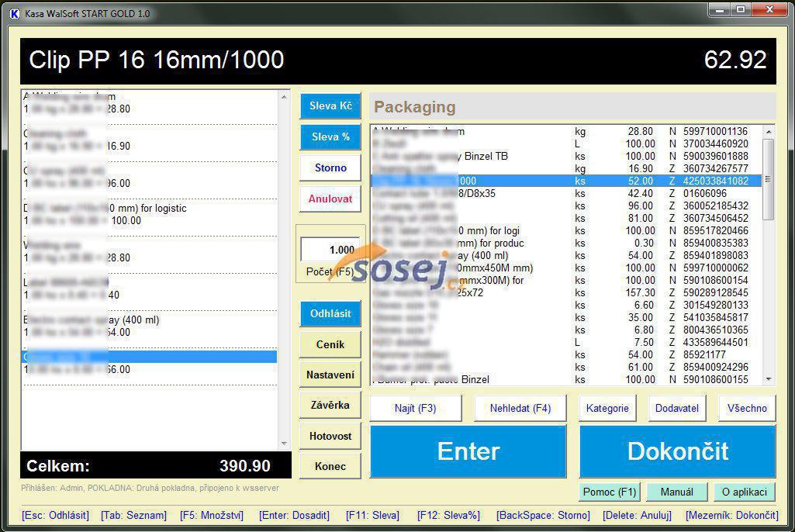Click Najít (F3) search button
Viewport: 795px width, 532px height.
[416, 408]
